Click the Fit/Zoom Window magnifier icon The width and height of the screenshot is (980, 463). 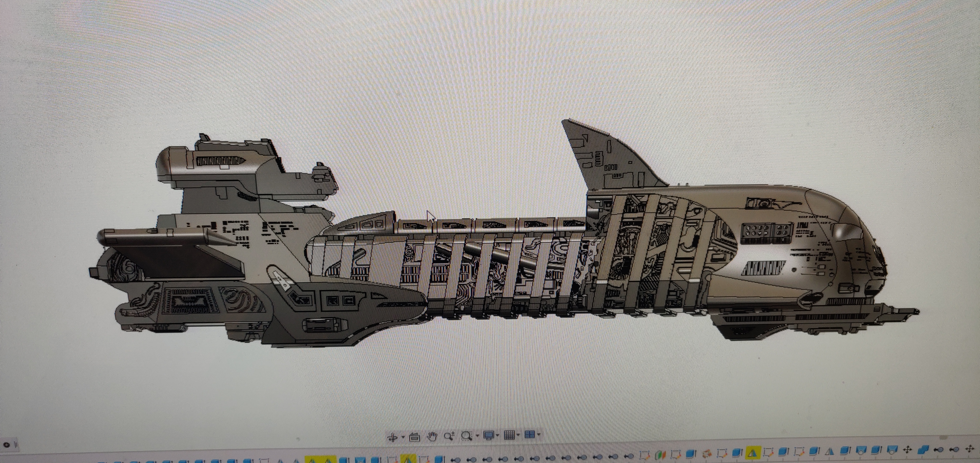[467, 435]
